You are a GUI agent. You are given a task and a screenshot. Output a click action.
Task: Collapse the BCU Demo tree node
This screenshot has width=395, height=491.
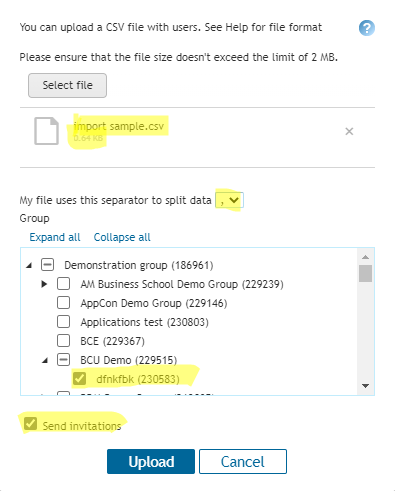point(45,360)
